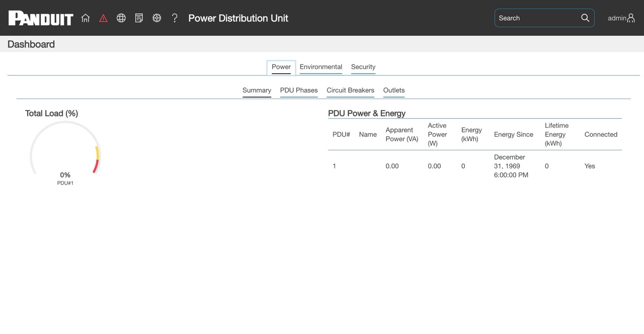Image resolution: width=644 pixels, height=334 pixels.
Task: Go to the Home icon in header
Action: click(86, 18)
